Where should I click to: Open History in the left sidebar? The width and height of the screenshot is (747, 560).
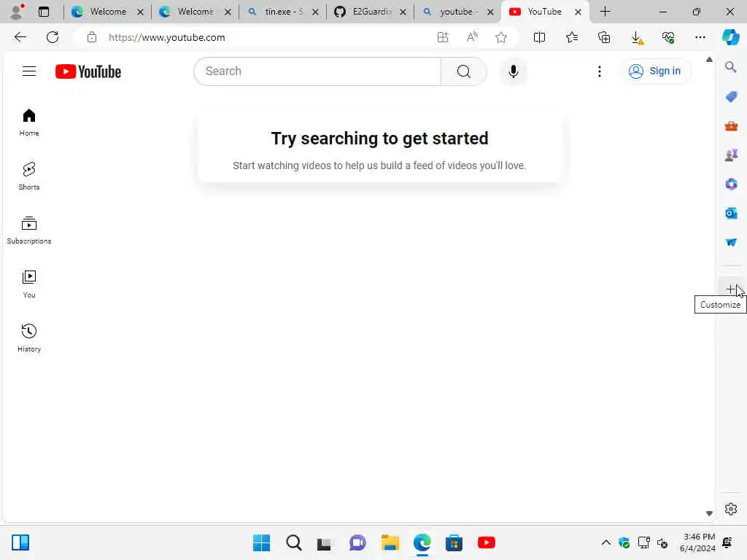tap(29, 338)
